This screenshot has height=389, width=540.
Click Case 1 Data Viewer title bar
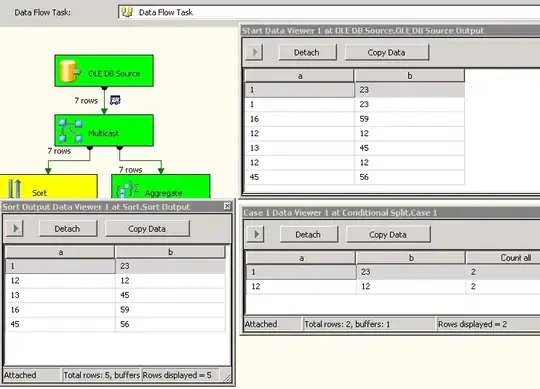tap(391, 213)
